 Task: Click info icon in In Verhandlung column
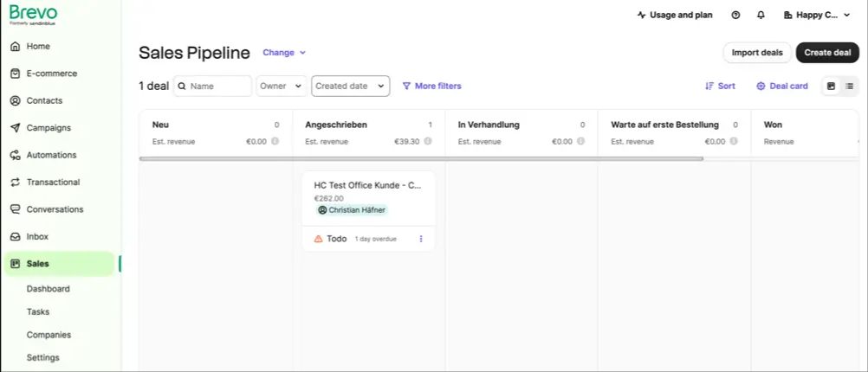click(580, 142)
